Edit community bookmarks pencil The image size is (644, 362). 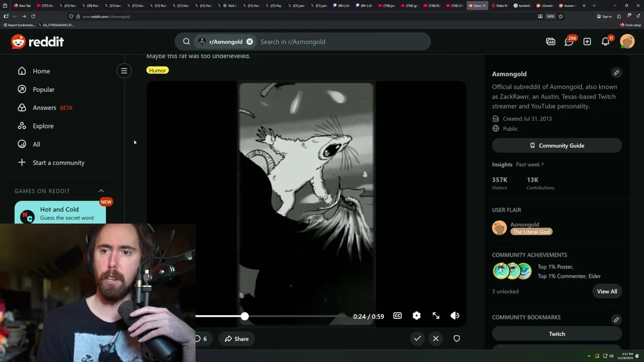tap(616, 320)
